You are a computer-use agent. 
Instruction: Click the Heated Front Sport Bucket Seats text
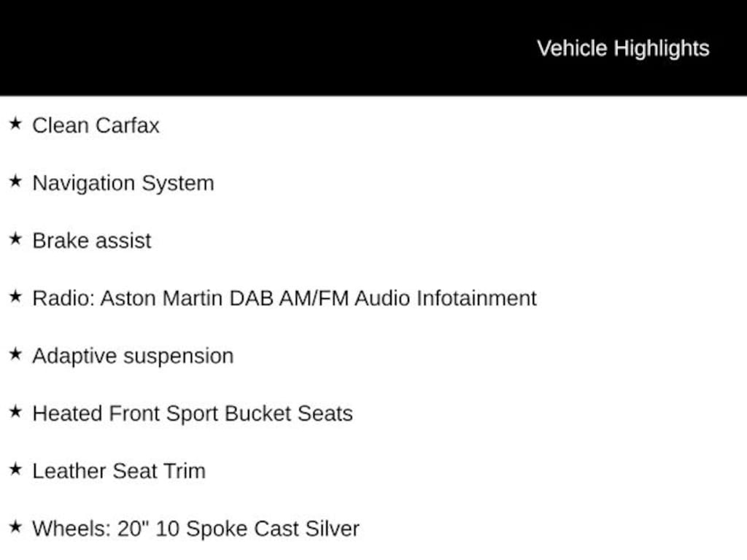pyautogui.click(x=193, y=413)
